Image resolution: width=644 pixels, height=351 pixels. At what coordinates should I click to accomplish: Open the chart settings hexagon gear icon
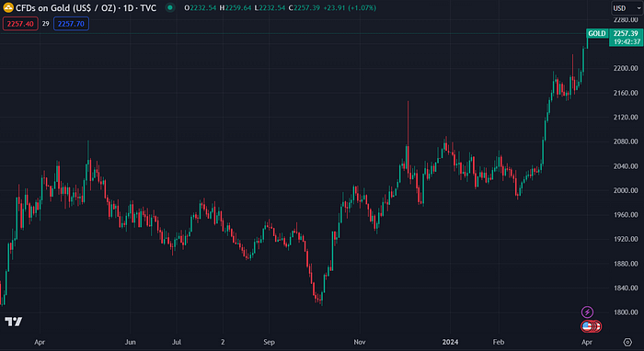[x=627, y=342]
